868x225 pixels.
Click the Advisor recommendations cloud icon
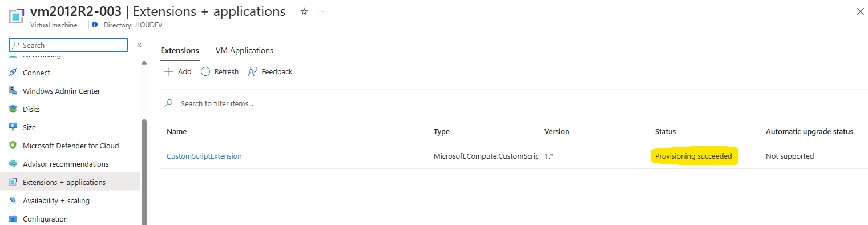tap(13, 164)
